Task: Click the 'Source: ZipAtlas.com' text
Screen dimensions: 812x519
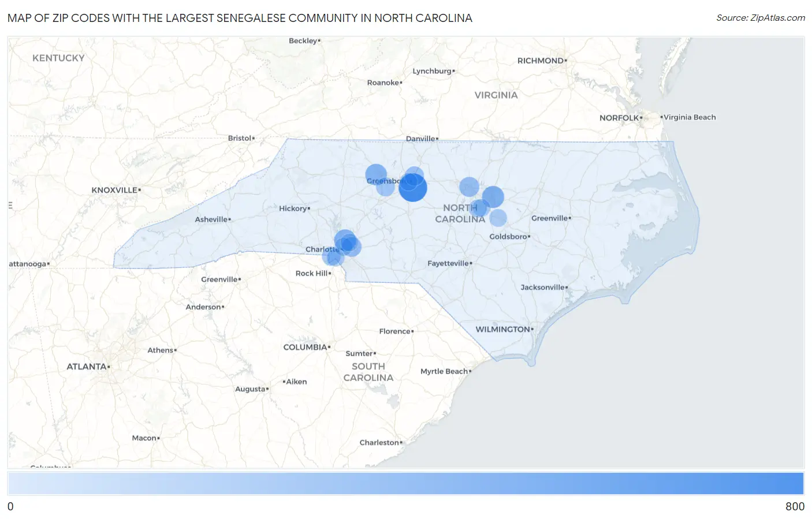Action: 761,18
